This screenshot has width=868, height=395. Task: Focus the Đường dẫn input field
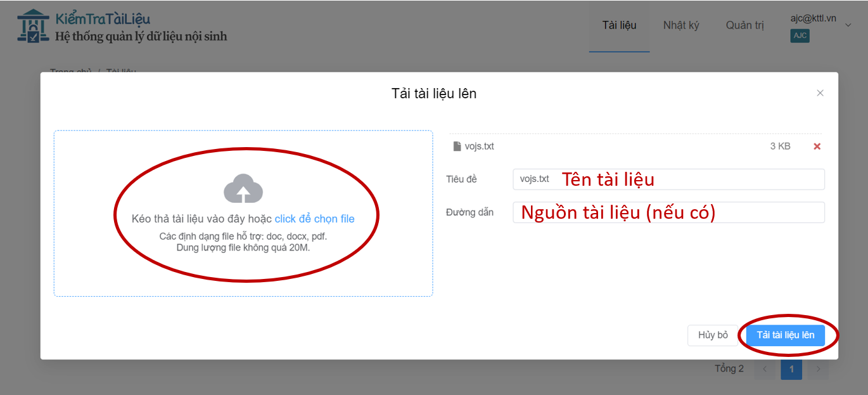point(668,212)
